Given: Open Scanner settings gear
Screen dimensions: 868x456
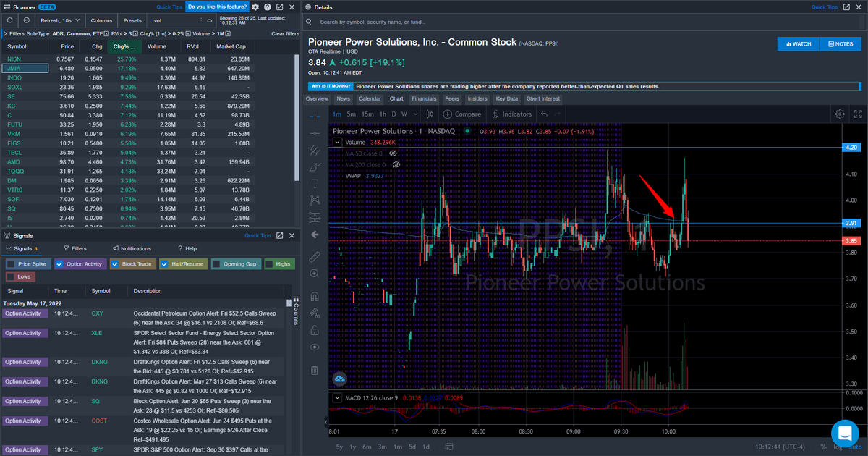Looking at the screenshot, I should coord(255,7).
